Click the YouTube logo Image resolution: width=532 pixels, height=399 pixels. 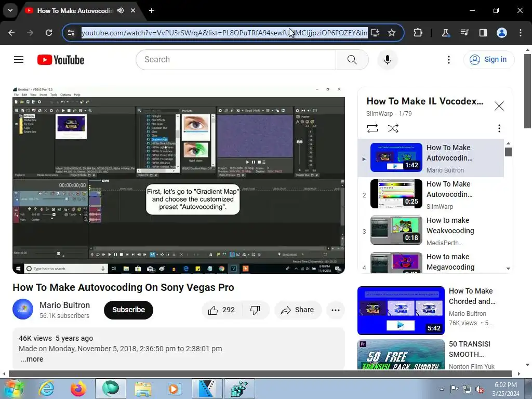tap(61, 60)
